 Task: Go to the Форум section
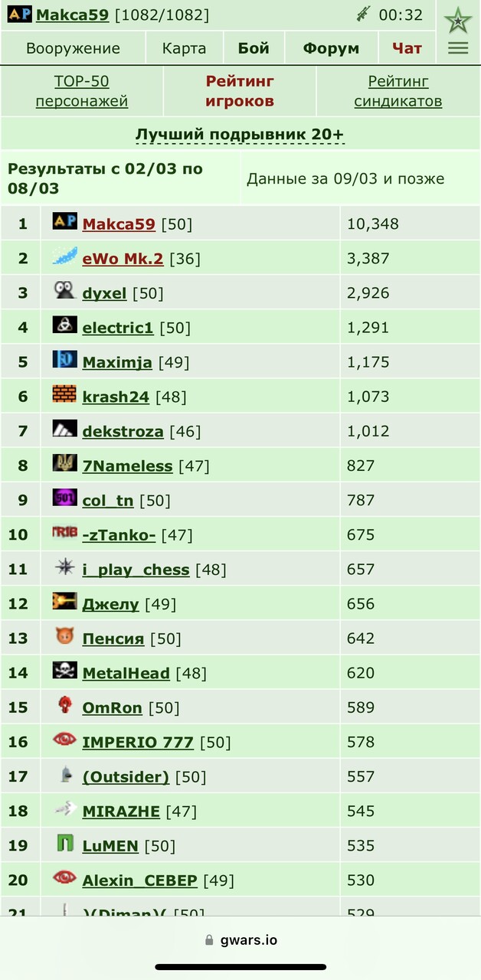pos(331,48)
